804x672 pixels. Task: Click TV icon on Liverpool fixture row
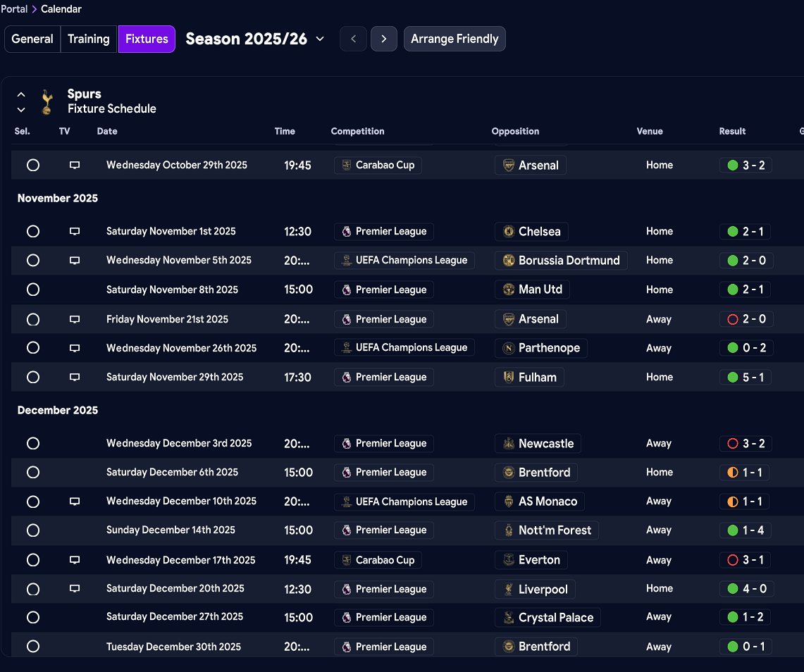[x=75, y=588]
